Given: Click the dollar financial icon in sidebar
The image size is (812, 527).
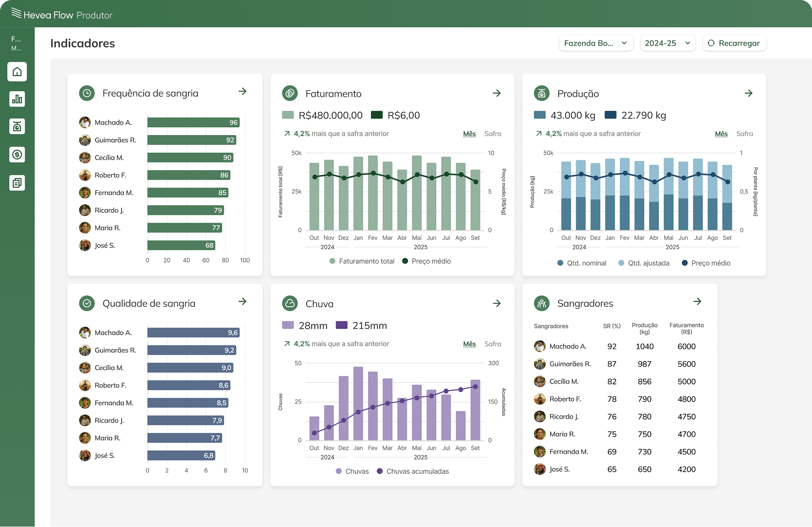Looking at the screenshot, I should point(17,154).
